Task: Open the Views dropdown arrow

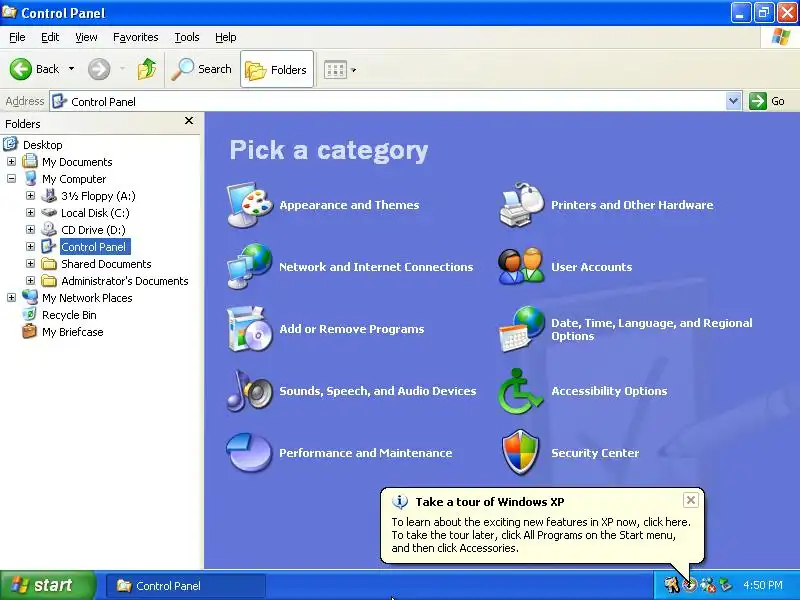Action: [354, 70]
